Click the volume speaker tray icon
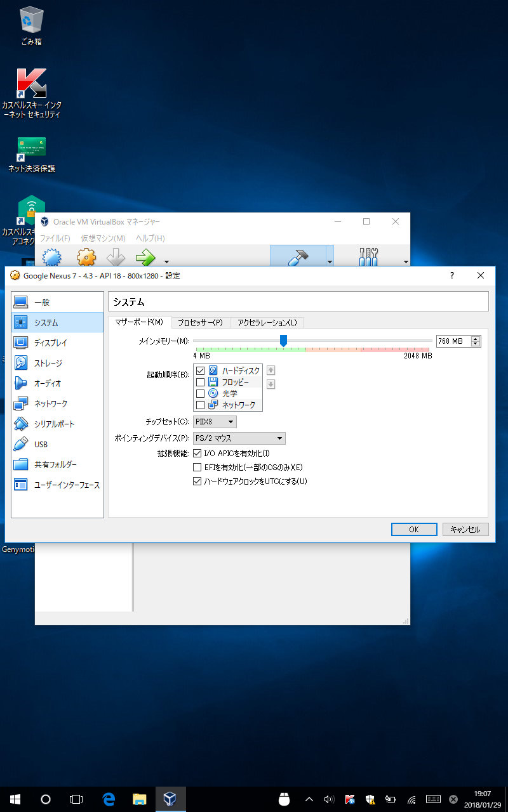 pos(329,799)
